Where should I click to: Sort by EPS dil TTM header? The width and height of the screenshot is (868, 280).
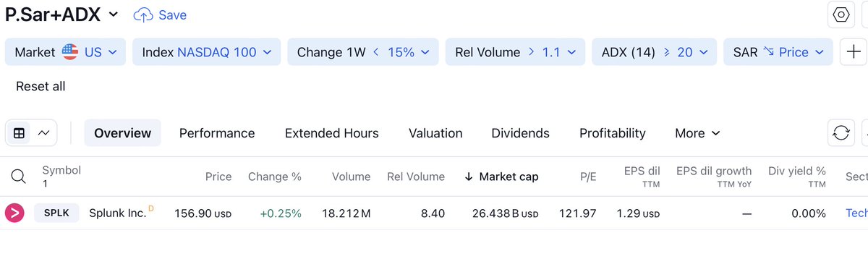point(642,177)
